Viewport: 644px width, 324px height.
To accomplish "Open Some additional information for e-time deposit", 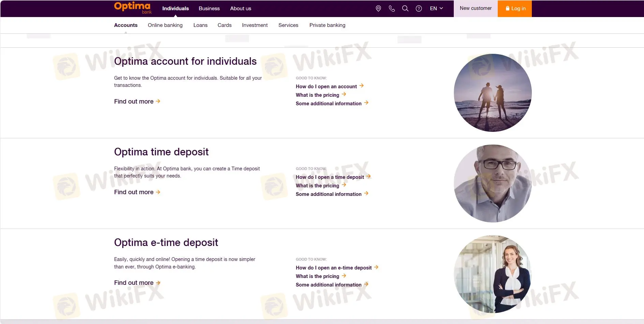I will click(x=332, y=285).
